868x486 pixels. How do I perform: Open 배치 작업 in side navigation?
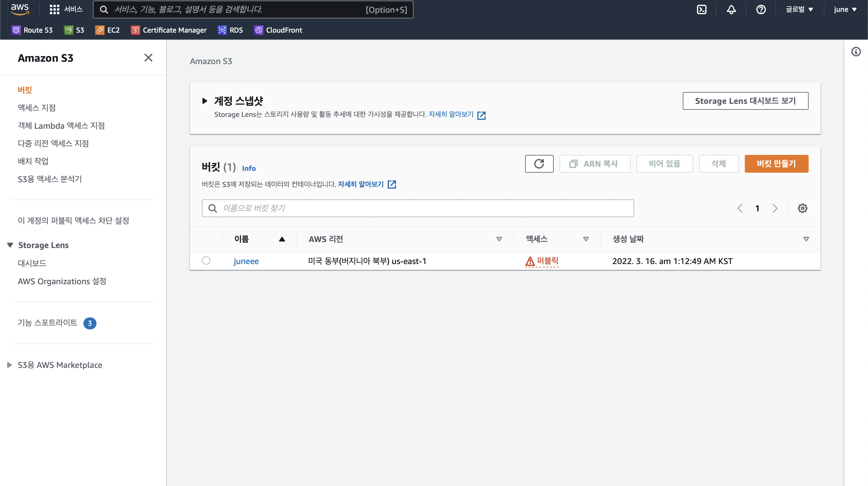33,161
